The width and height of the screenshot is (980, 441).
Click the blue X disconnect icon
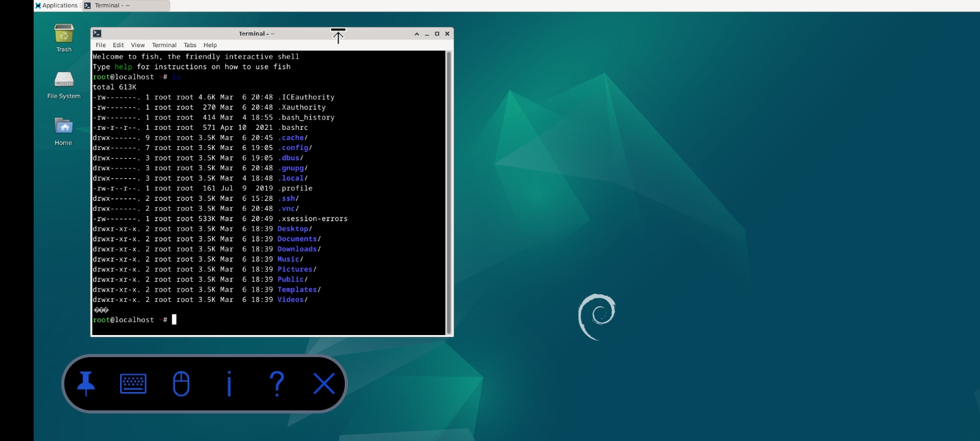tap(324, 384)
